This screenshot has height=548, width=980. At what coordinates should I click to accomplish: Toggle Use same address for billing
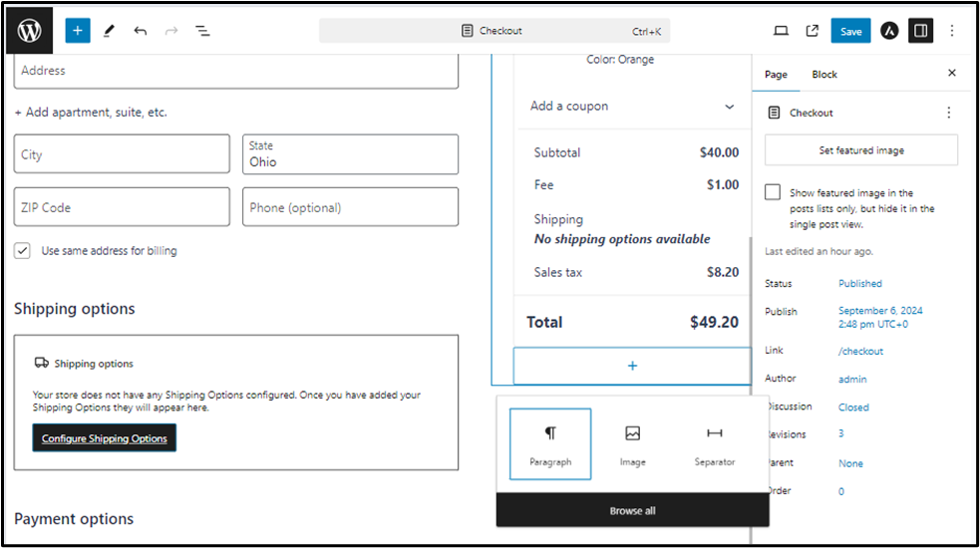pyautogui.click(x=22, y=251)
